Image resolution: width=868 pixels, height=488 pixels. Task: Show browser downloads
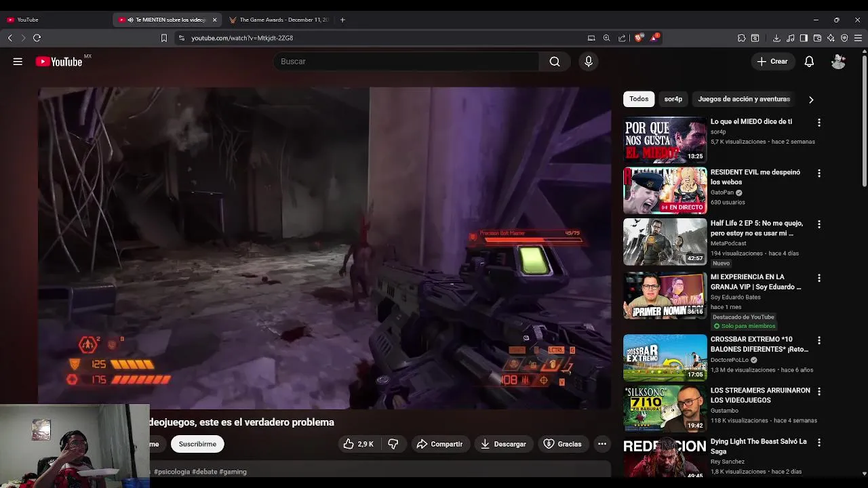[x=776, y=38]
